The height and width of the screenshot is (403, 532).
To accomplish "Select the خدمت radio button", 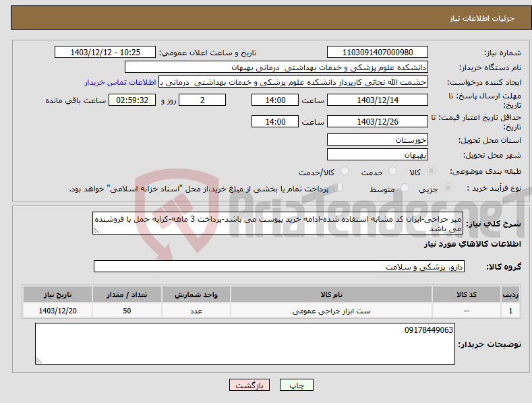I will [x=392, y=171].
